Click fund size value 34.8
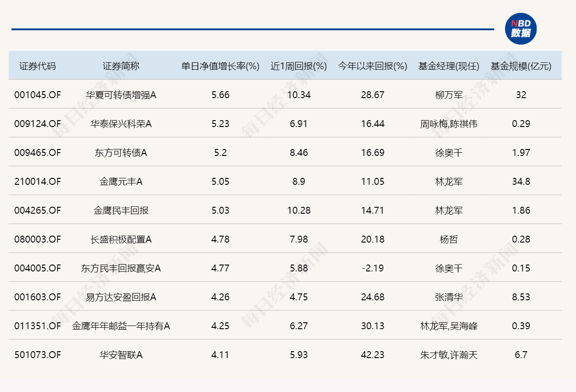Image resolution: width=576 pixels, height=392 pixels. pos(521,182)
